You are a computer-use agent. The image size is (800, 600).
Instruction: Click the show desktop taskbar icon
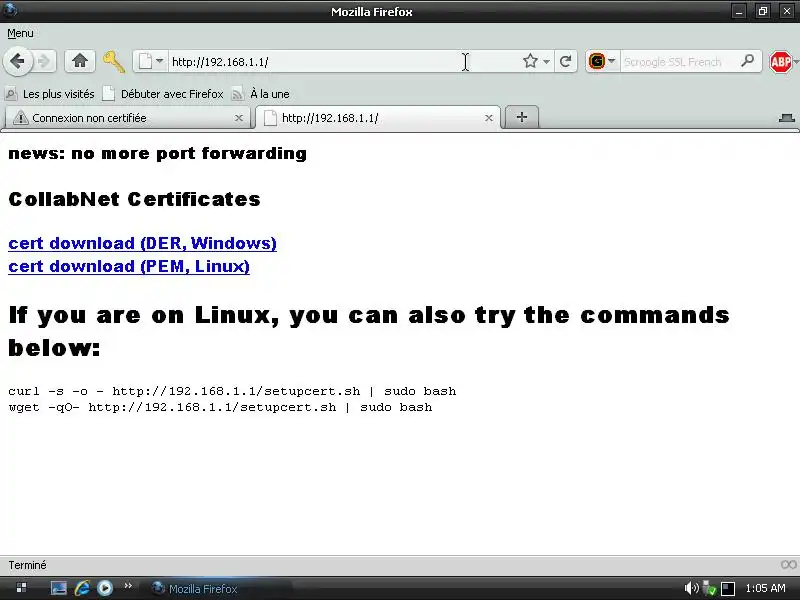click(x=59, y=588)
